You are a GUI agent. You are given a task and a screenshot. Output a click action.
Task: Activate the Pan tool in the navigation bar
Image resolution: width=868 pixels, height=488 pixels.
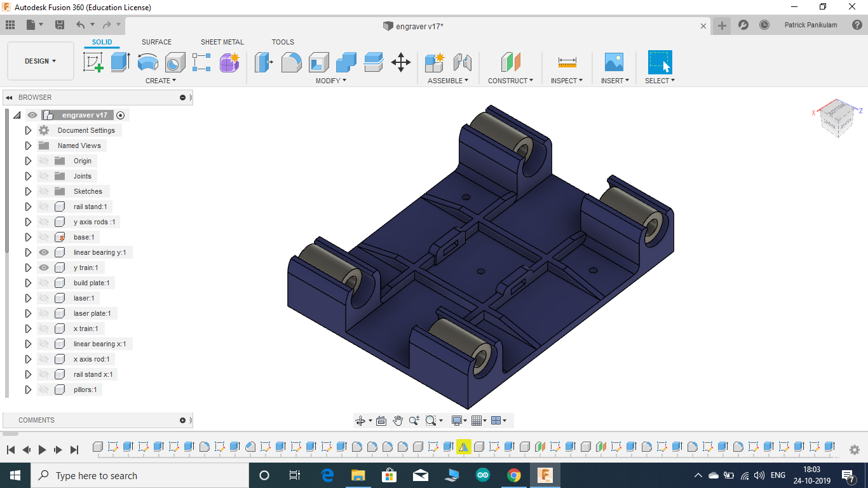click(x=398, y=420)
